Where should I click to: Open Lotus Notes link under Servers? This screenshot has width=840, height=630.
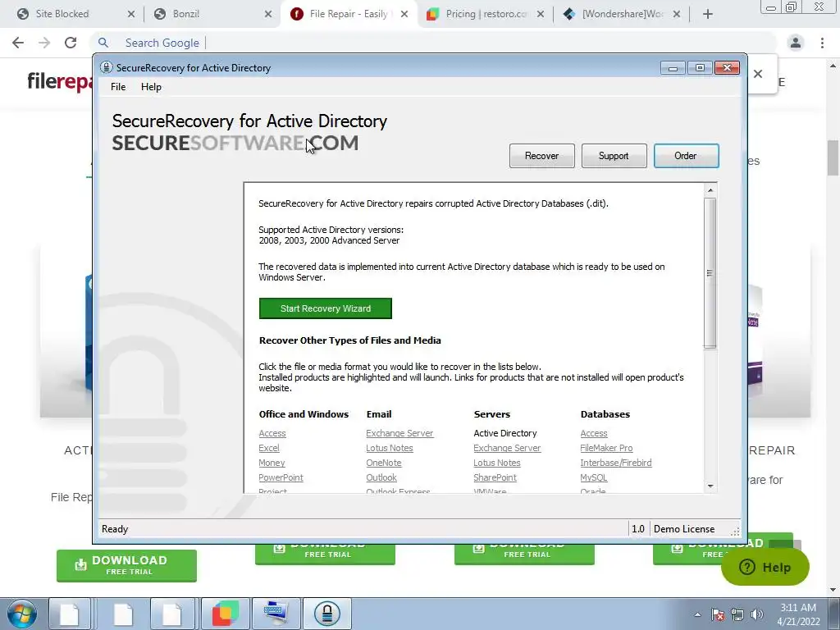(x=496, y=463)
